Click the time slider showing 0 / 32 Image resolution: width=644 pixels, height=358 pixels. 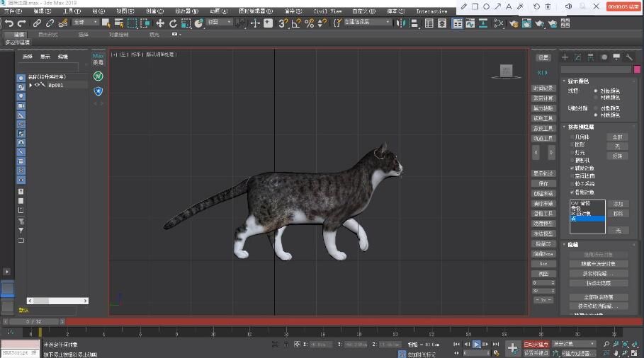click(x=34, y=321)
